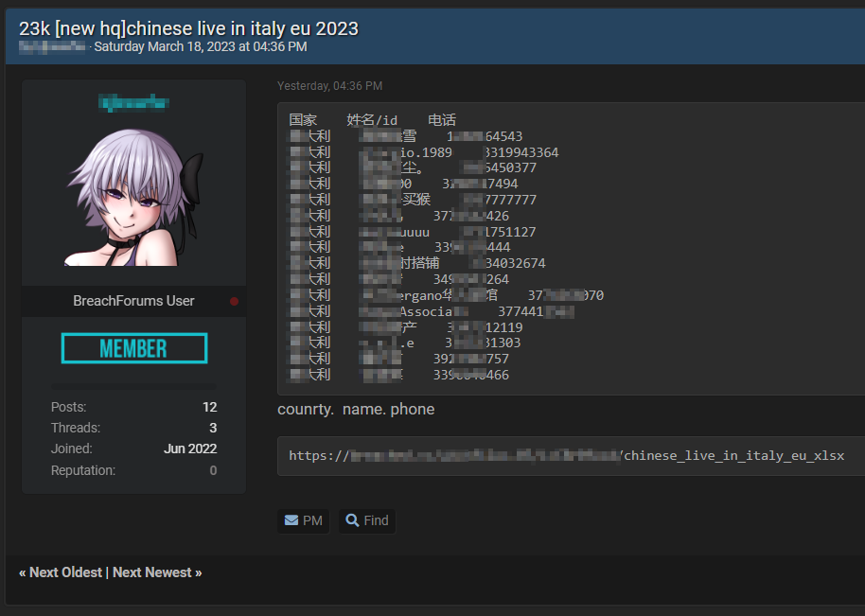Click the BreachForums User title text

pos(133,301)
